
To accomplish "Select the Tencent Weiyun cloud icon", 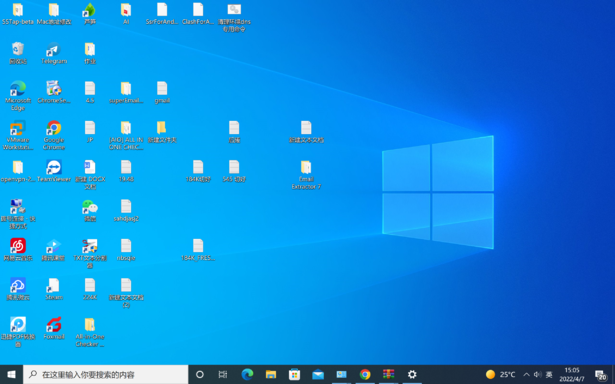I will tap(18, 289).
